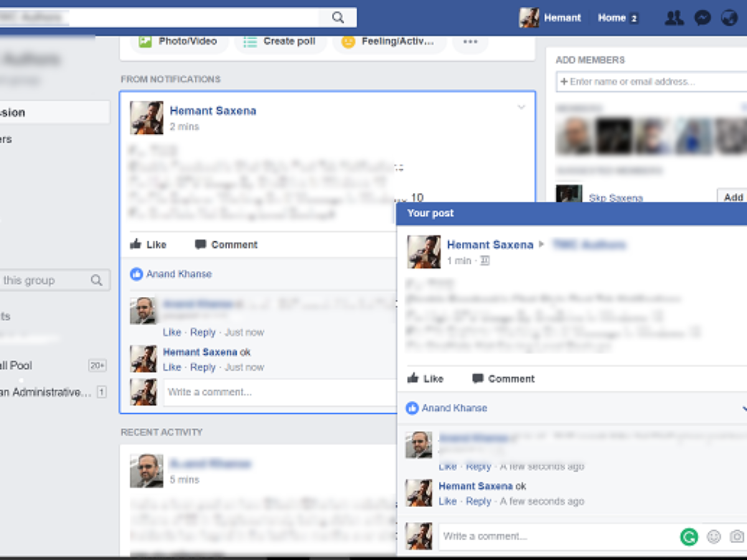Click the search magnifier button in top bar

click(337, 17)
